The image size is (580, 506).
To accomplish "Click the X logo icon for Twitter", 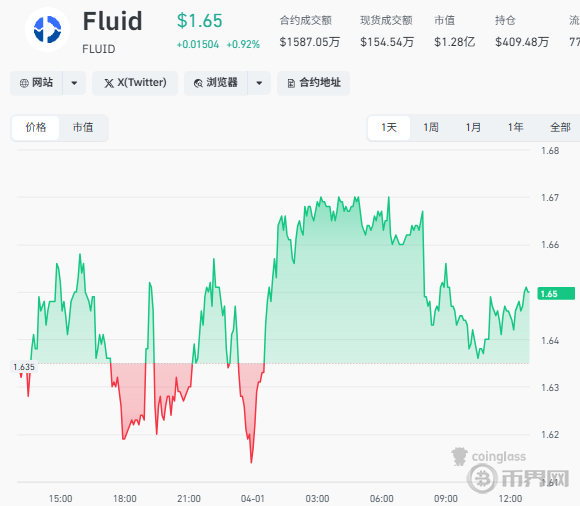I will [x=109, y=83].
